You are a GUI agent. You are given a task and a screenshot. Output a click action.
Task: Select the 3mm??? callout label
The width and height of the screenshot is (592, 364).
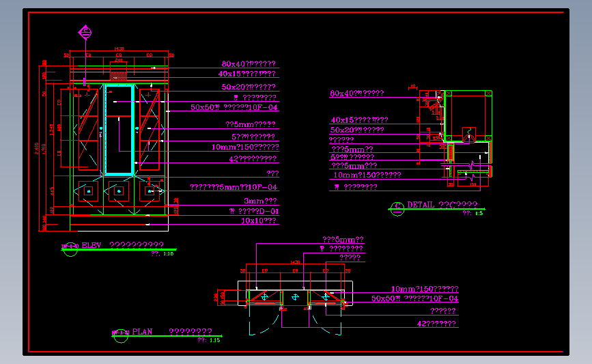click(x=260, y=201)
